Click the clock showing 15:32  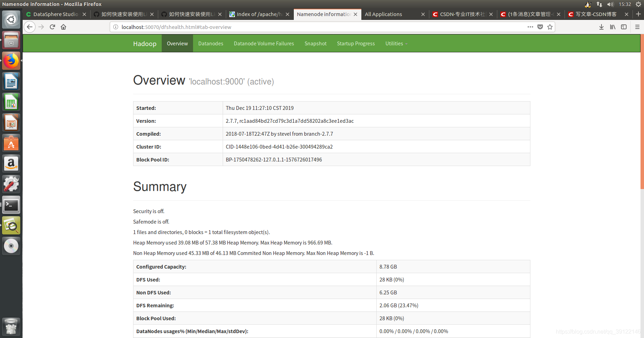pos(625,4)
